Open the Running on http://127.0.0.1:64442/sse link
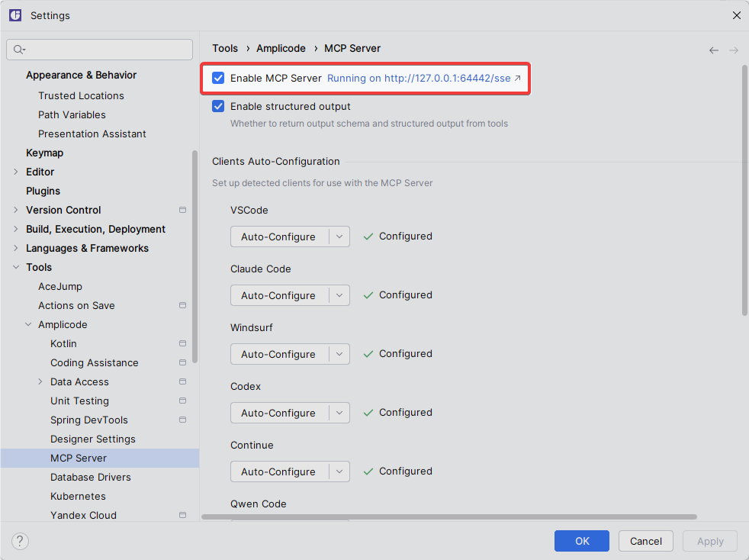 click(419, 78)
